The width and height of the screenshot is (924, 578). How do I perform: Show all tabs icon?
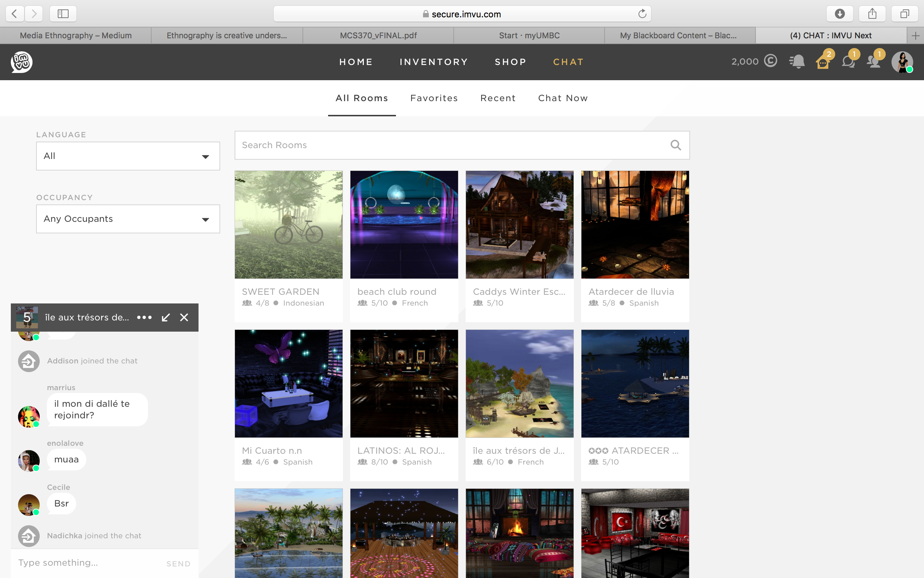[x=905, y=14]
